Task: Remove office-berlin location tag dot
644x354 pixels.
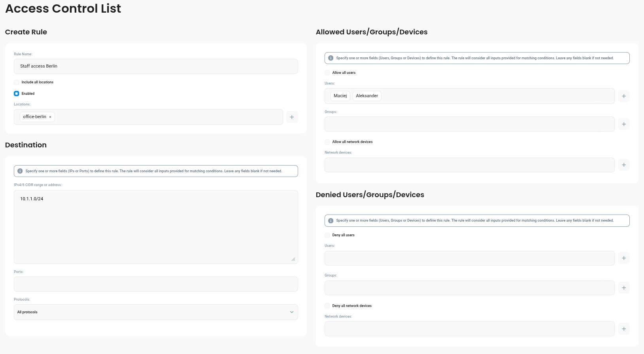Action: click(50, 117)
